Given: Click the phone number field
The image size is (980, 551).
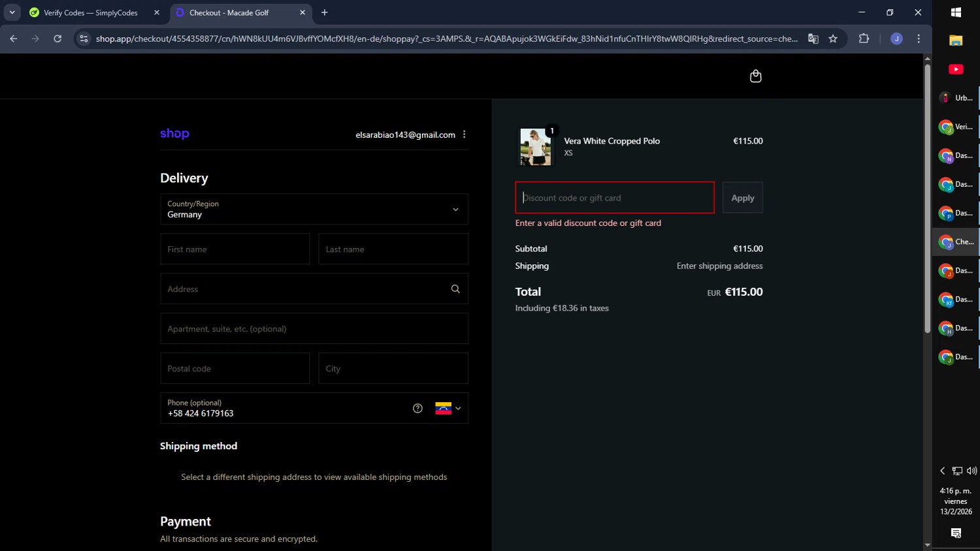Looking at the screenshot, I should click(x=284, y=408).
